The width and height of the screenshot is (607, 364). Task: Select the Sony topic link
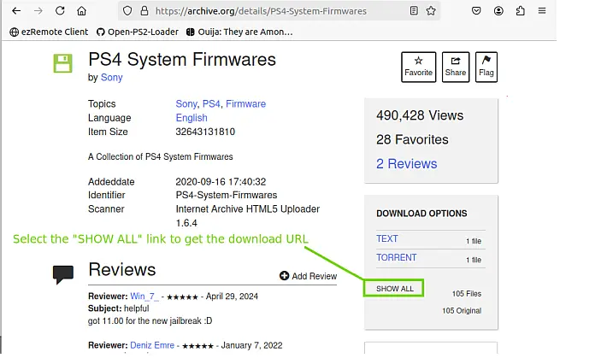coord(186,104)
